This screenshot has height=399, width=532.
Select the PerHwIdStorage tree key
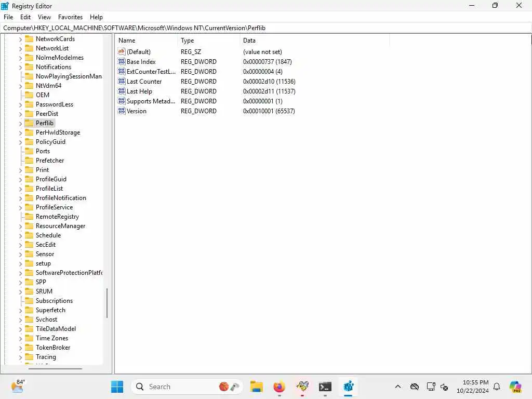pos(58,132)
